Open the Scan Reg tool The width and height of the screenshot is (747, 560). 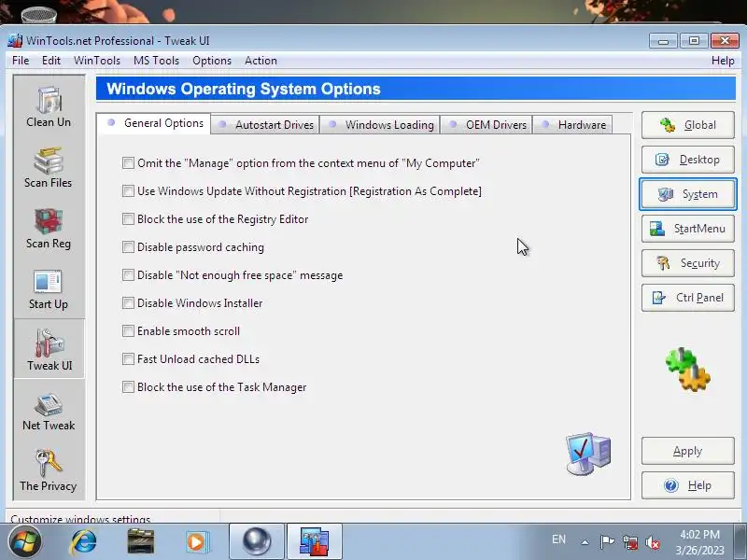(x=49, y=229)
